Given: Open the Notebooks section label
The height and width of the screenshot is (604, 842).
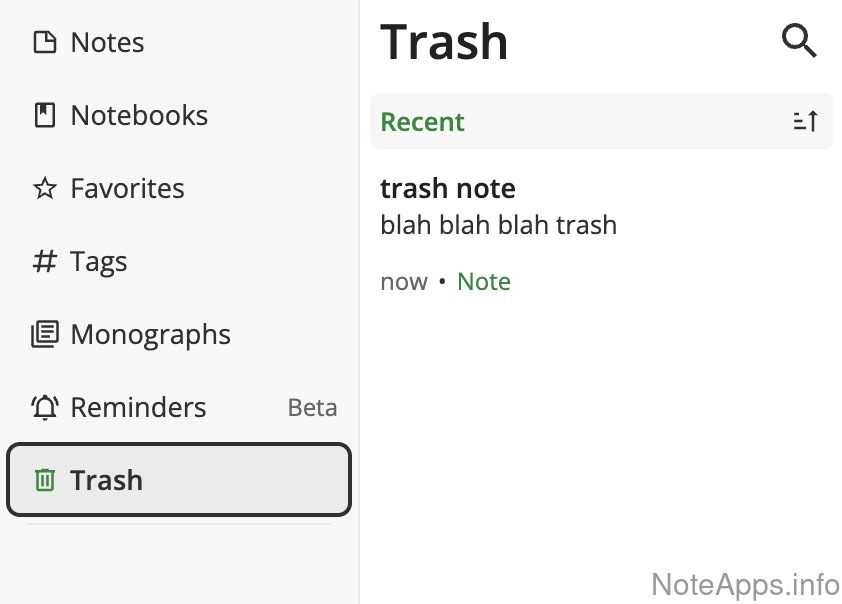Looking at the screenshot, I should coord(139,116).
